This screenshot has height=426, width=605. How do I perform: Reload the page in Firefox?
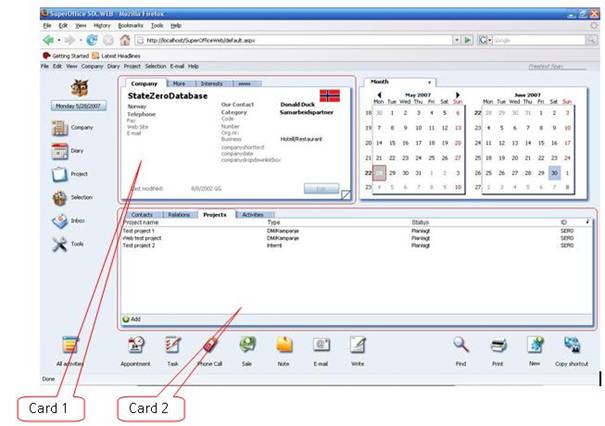[91, 40]
